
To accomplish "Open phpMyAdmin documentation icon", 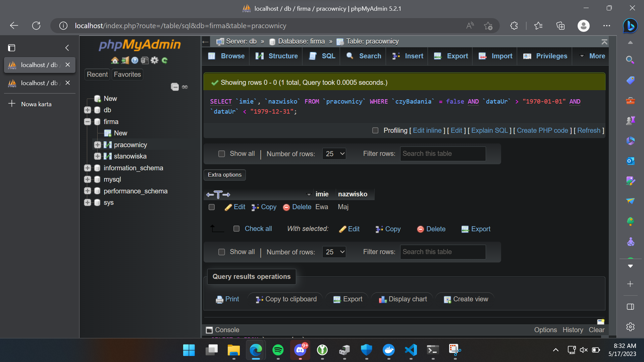I will coord(135,60).
